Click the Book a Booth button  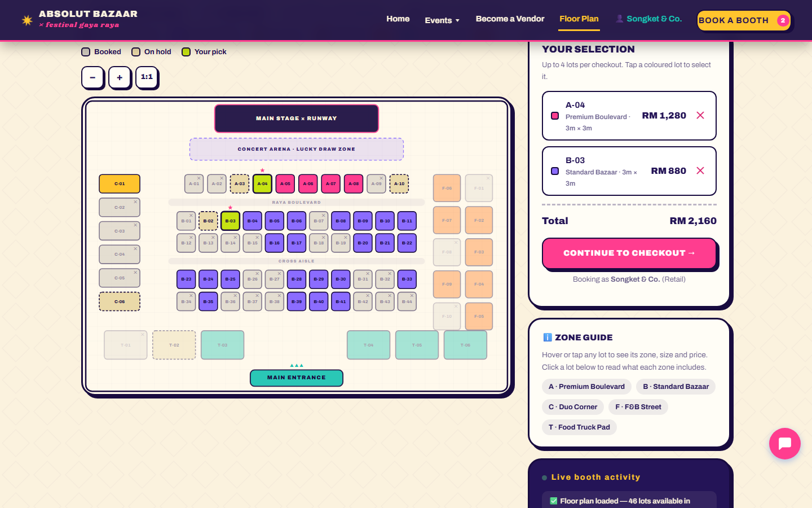click(x=744, y=20)
